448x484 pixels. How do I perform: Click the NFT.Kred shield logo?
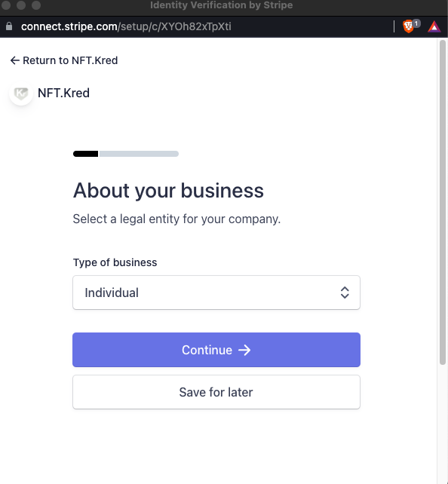click(x=21, y=93)
